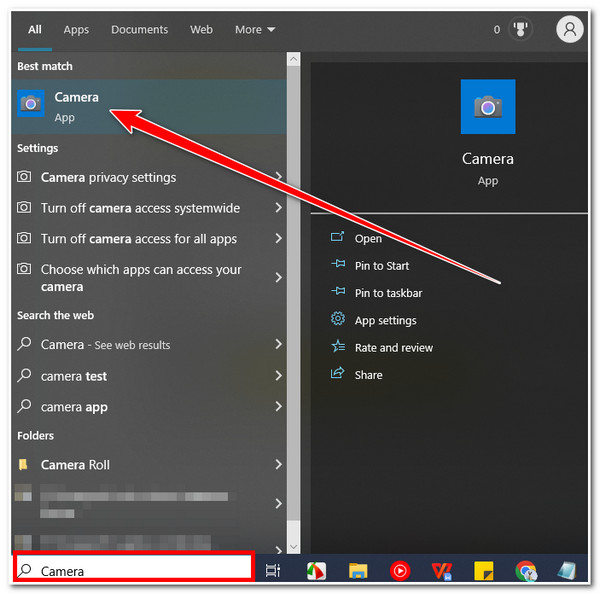
Task: Click the large Camera tile in preview pane
Action: click(488, 107)
